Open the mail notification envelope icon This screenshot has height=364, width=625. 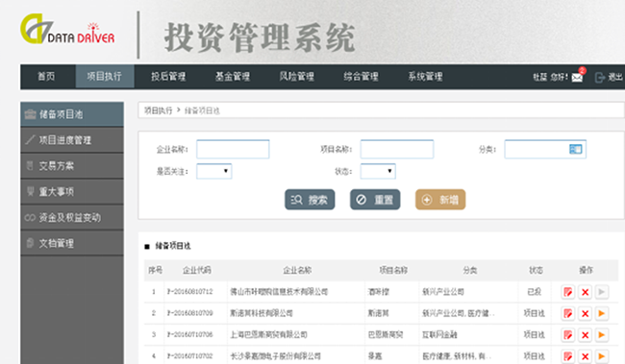pos(577,77)
